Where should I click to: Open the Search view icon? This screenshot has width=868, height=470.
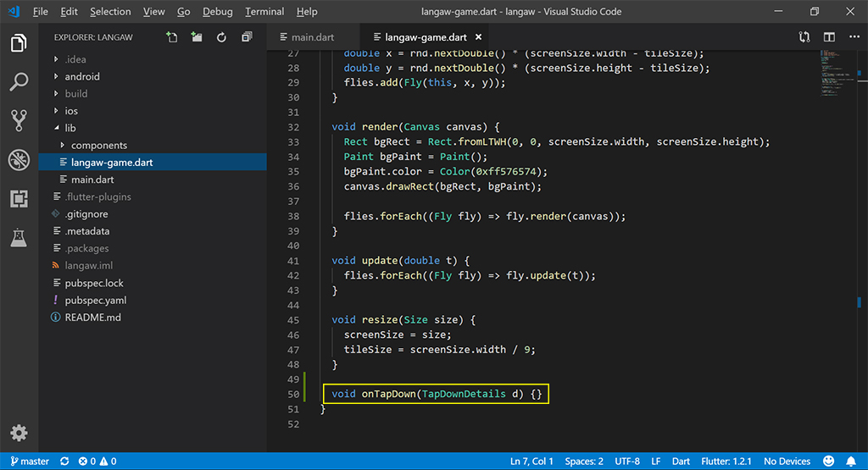(x=19, y=82)
